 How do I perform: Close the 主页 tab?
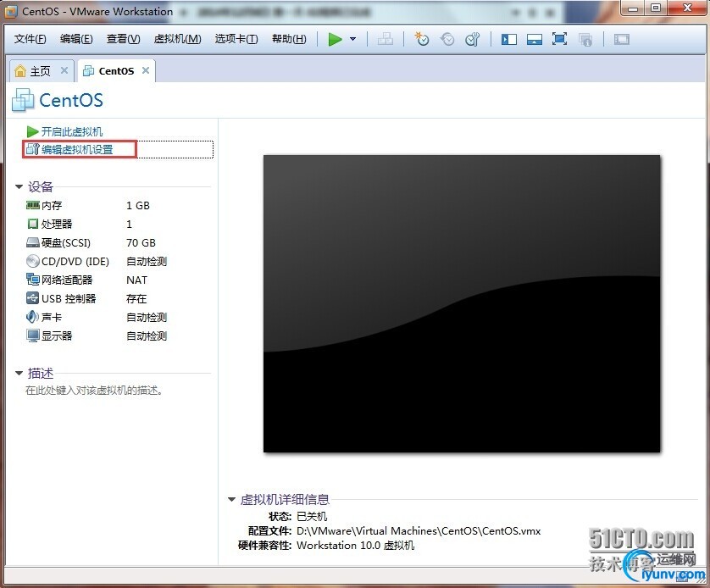click(x=64, y=70)
